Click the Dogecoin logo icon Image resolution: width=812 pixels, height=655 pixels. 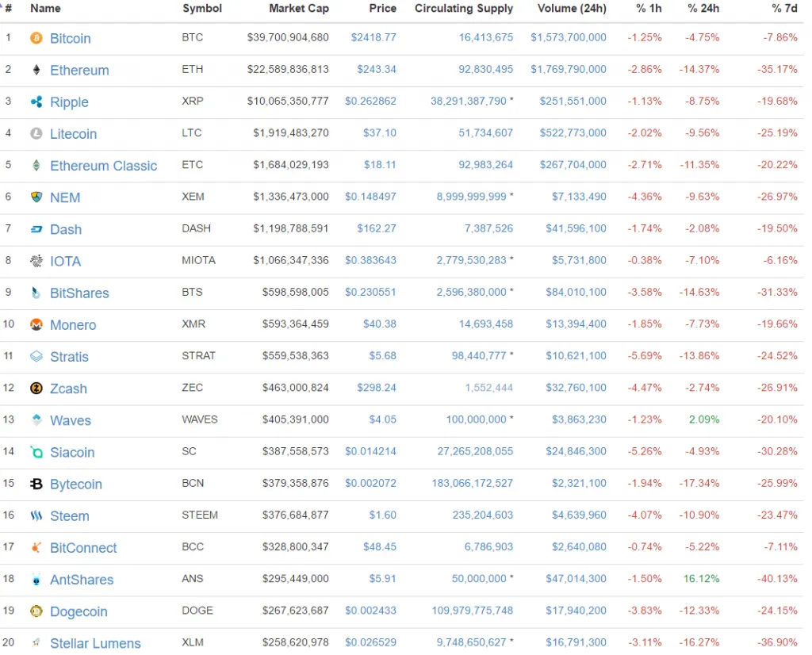click(x=36, y=611)
